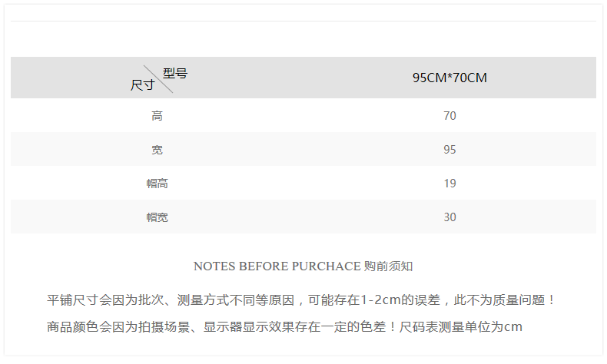The height and width of the screenshot is (364, 607).
Task: Click the 型号 header label
Action: 174,74
